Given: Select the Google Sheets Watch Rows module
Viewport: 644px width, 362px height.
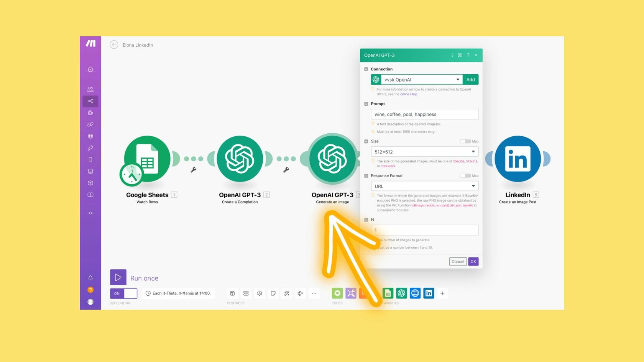Looking at the screenshot, I should pyautogui.click(x=147, y=159).
